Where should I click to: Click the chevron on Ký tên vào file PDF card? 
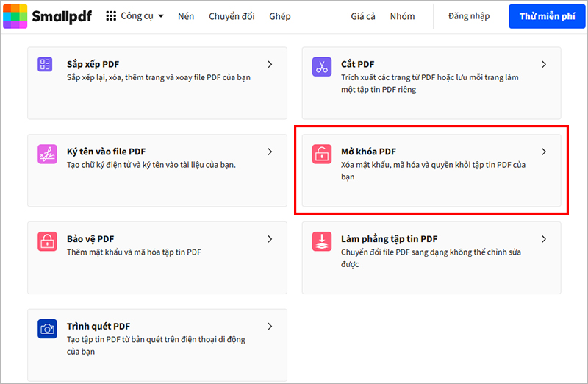270,152
